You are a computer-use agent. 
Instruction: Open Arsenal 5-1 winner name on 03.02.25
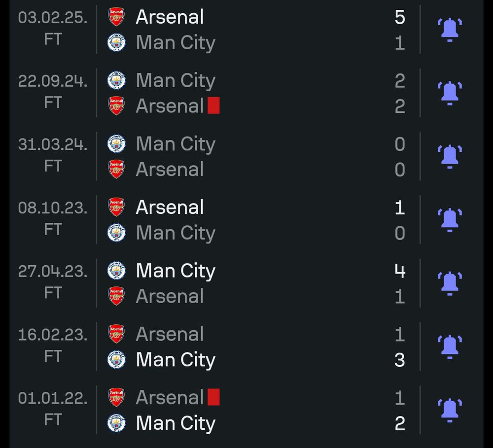point(170,17)
